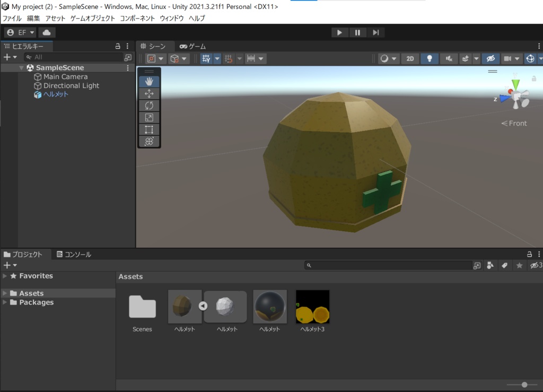The image size is (543, 392).
Task: Select the Rect Transform tool
Action: [149, 129]
